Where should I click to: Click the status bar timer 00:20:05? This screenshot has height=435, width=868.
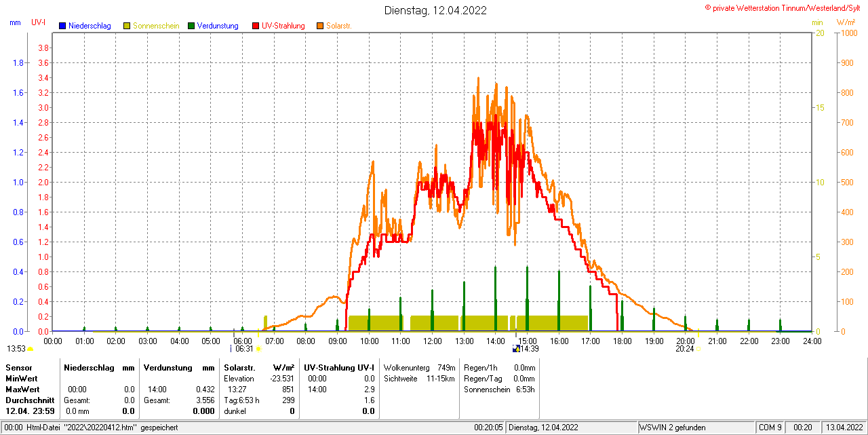click(x=488, y=428)
